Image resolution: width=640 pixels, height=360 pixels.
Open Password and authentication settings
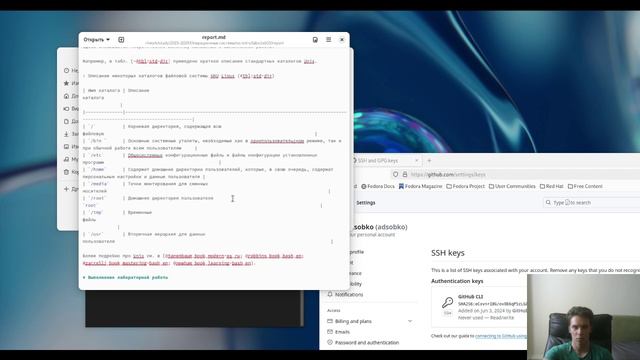(x=367, y=342)
